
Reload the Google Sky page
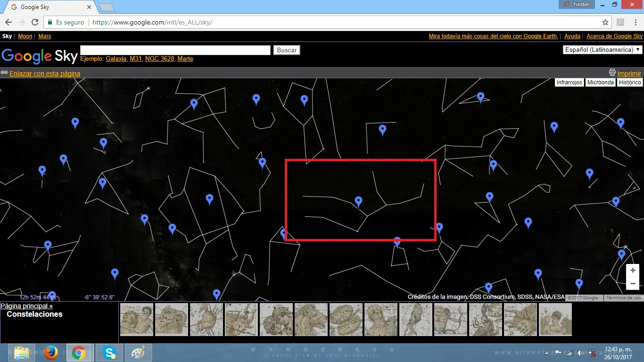[x=35, y=22]
